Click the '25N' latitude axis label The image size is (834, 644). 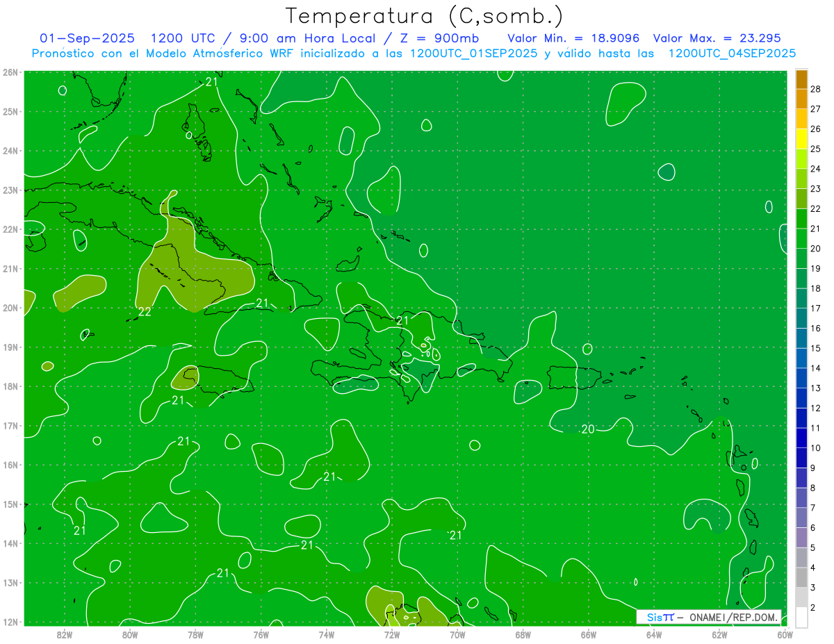[10, 111]
